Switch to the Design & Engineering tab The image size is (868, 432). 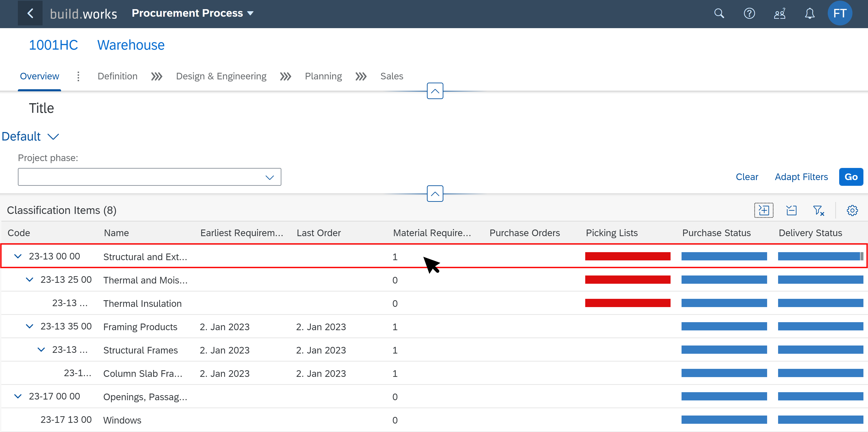coord(221,76)
